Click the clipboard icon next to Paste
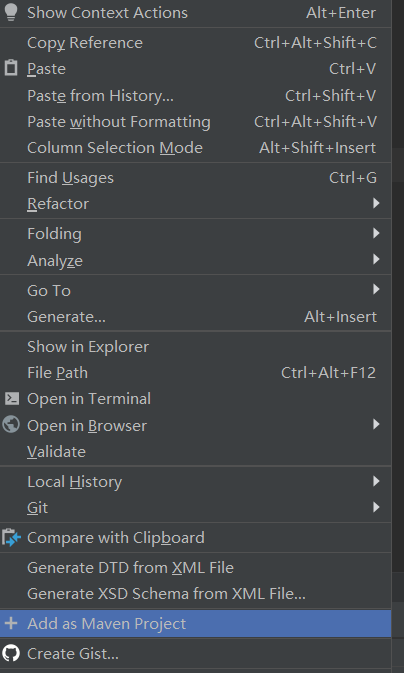Viewport: 404px width, 673px height. [11, 69]
